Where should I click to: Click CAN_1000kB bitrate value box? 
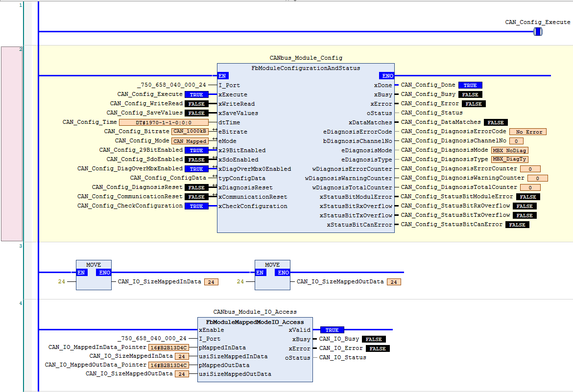point(190,132)
